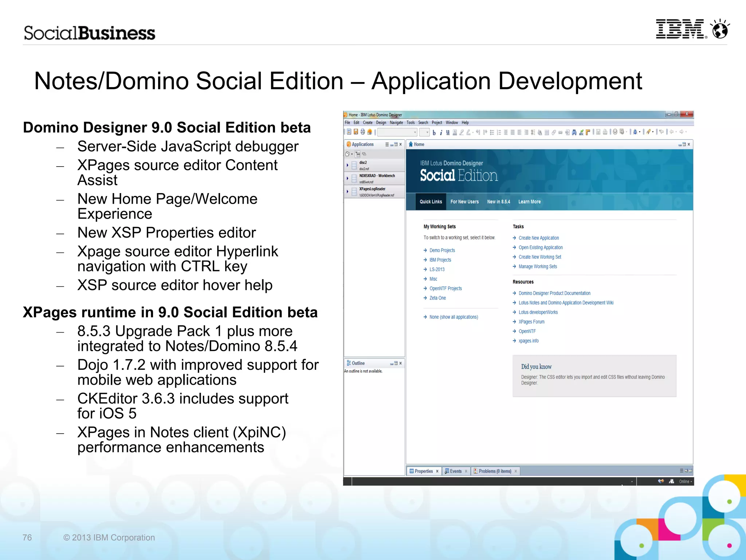The width and height of the screenshot is (746, 560).
Task: Open the LS-2013 working set
Action: [437, 269]
